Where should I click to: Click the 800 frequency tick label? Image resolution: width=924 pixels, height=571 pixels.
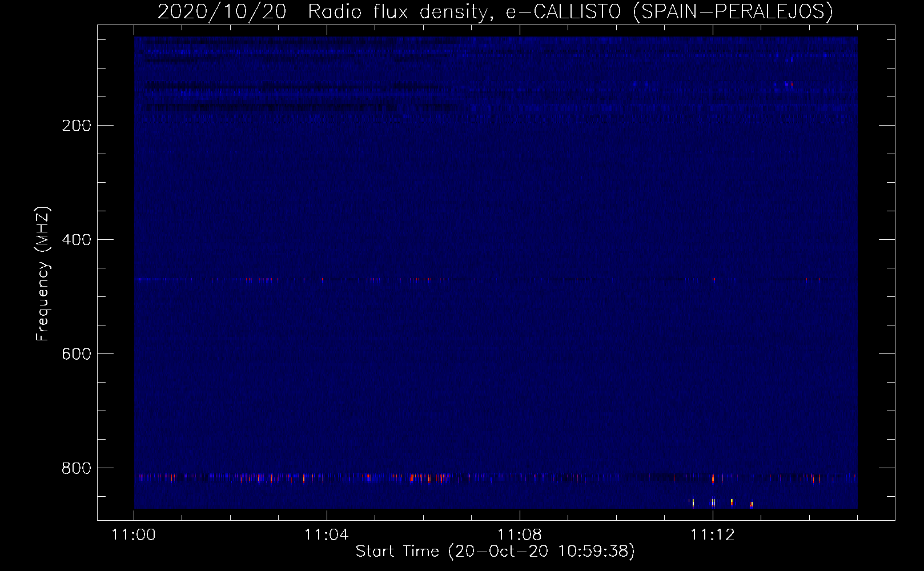click(x=77, y=468)
